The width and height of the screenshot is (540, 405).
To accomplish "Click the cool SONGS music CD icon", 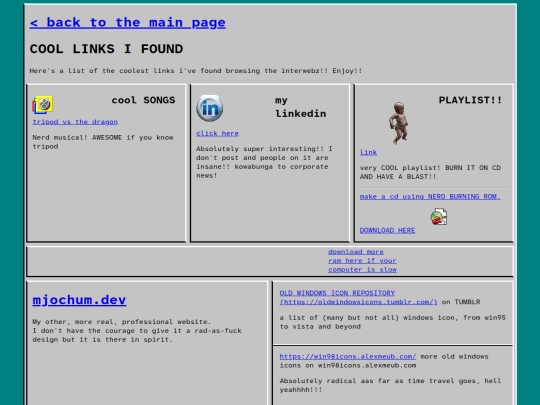I will click(x=43, y=105).
